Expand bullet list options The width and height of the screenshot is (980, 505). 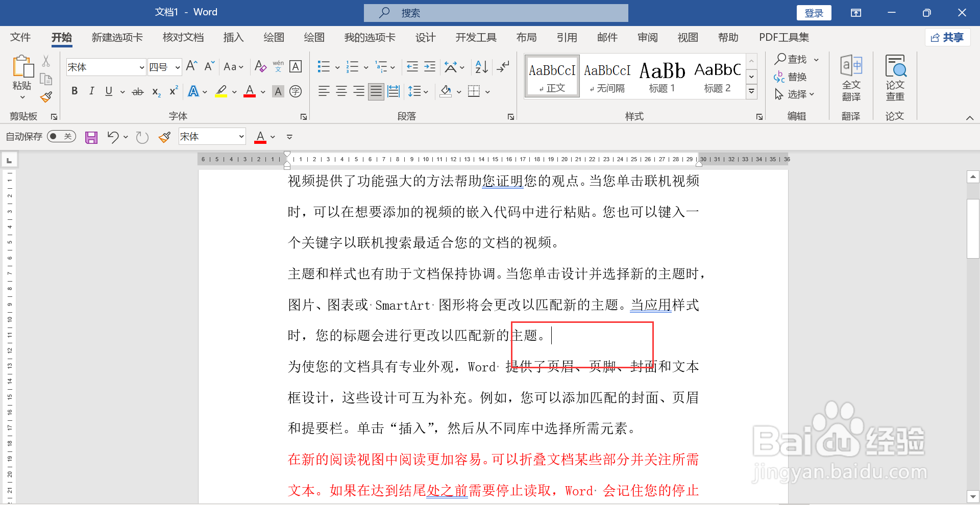(337, 67)
